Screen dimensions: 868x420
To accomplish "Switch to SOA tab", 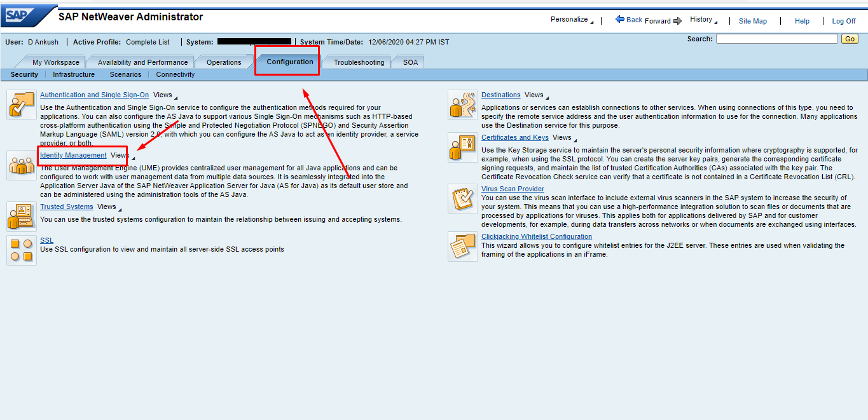I will 410,62.
